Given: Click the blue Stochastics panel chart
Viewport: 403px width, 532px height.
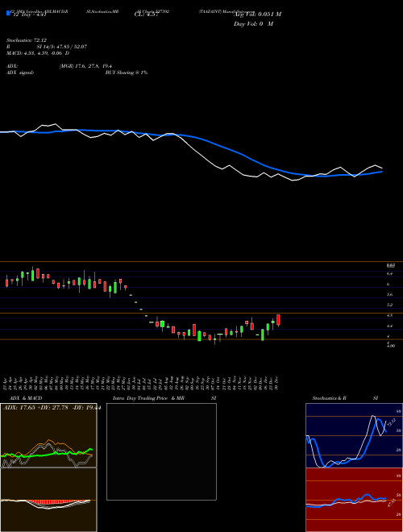Looking at the screenshot, I should tap(354, 435).
